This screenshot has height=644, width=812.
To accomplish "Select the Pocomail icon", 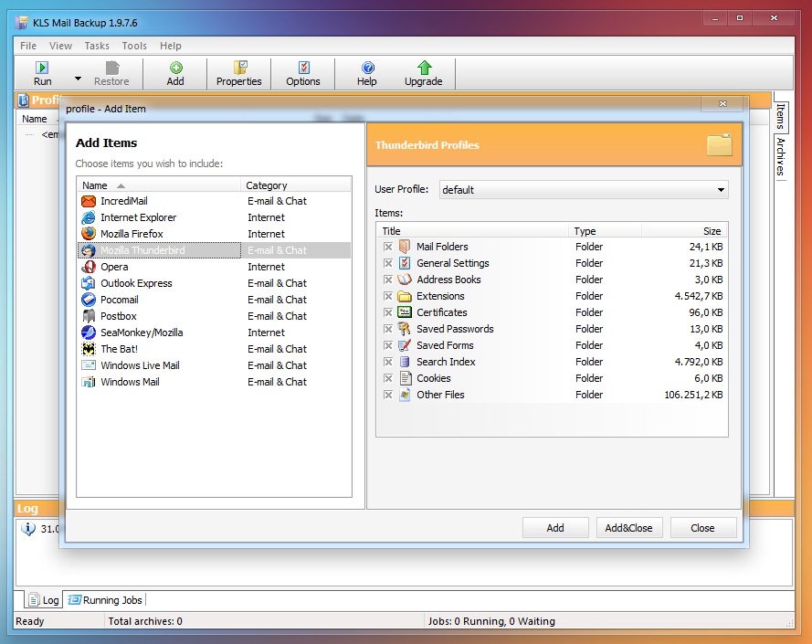I will (89, 300).
